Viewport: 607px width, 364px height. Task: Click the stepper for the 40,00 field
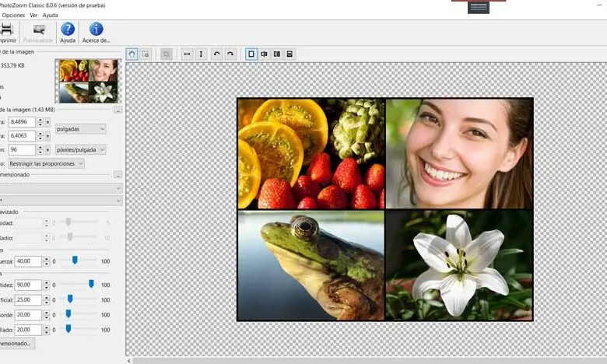click(x=47, y=261)
